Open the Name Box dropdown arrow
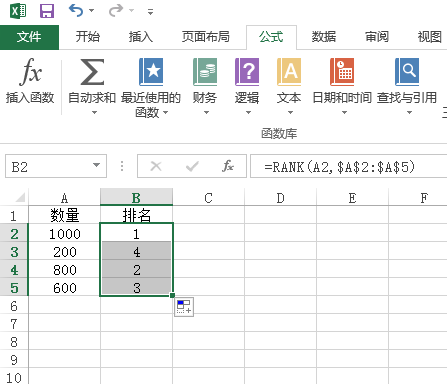 click(96, 165)
